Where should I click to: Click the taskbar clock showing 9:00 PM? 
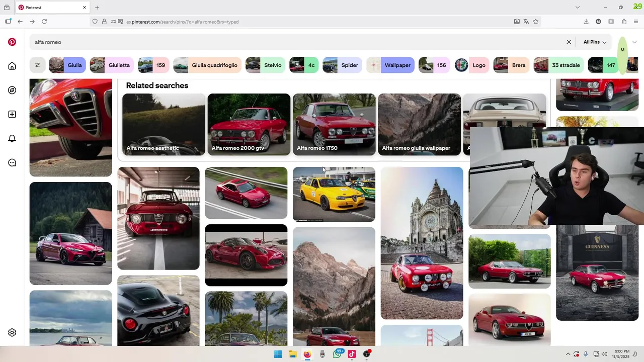[x=622, y=354]
